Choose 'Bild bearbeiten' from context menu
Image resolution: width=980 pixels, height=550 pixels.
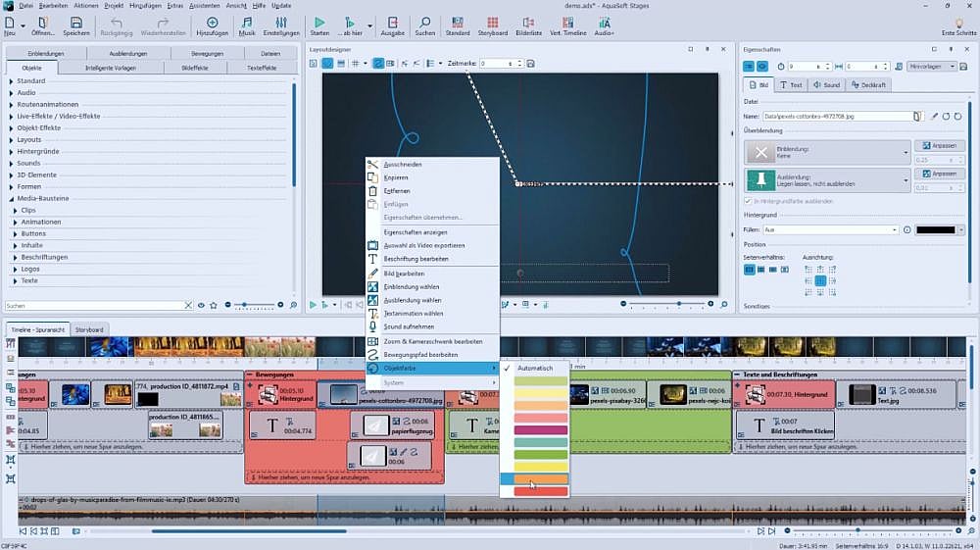(404, 273)
